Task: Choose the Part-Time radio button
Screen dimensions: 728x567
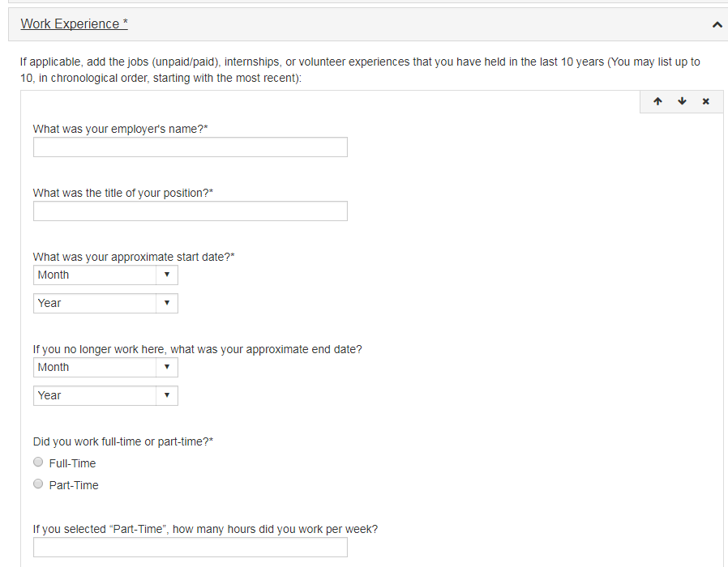Action: [38, 484]
